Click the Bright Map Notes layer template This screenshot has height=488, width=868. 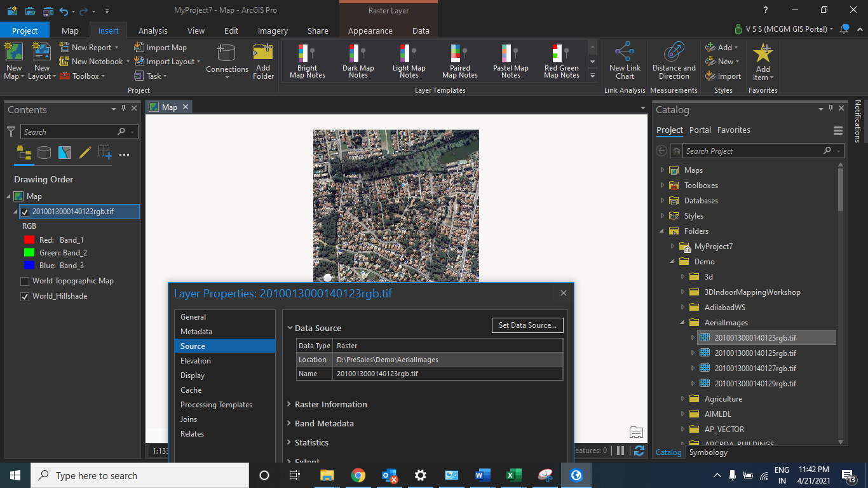click(306, 60)
